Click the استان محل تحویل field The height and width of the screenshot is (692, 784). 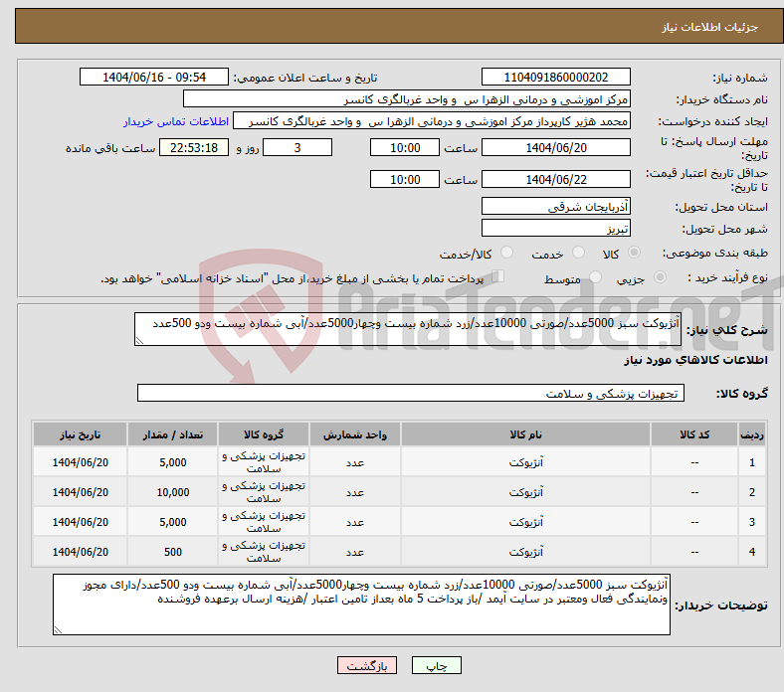555,207
